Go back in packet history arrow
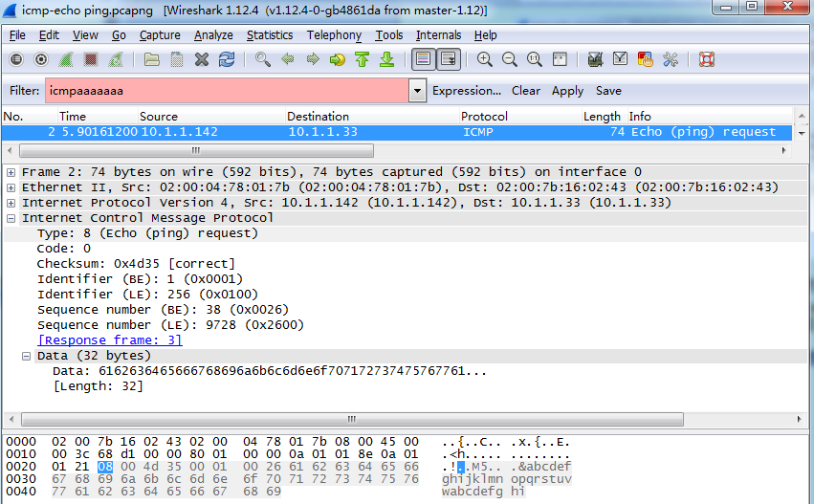 coord(288,59)
